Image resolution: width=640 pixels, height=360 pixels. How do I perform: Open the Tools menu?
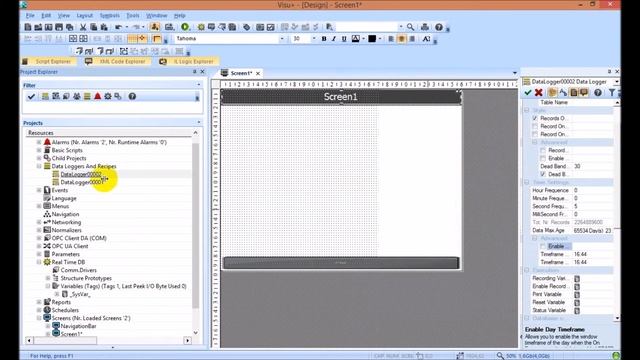(133, 16)
